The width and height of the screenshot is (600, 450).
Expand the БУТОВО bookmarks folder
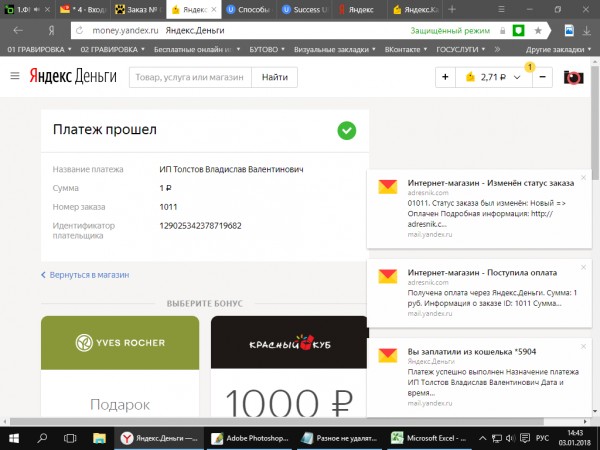pos(267,49)
